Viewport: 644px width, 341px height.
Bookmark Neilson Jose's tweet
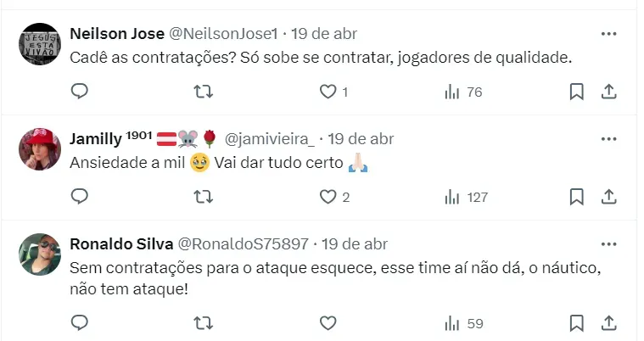tap(577, 92)
